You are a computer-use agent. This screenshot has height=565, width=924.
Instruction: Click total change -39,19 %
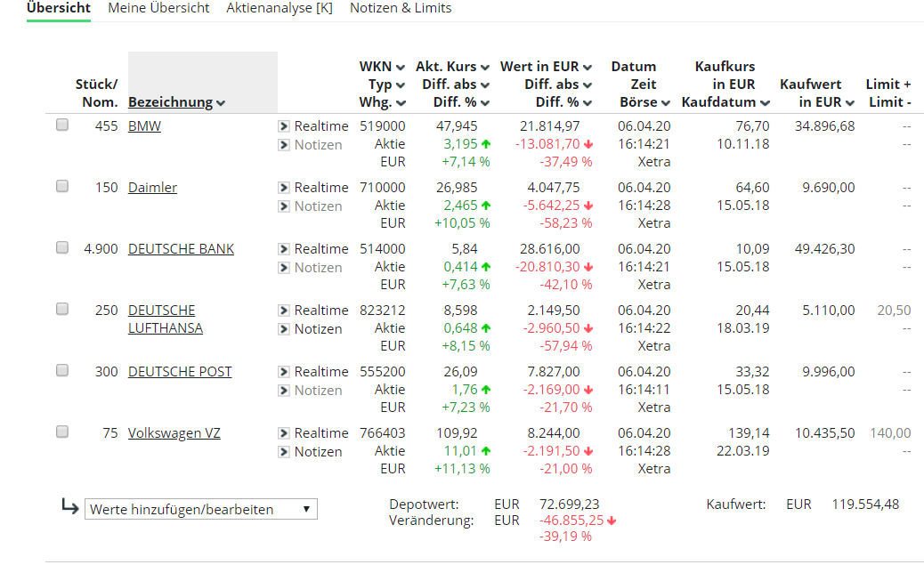[x=565, y=537]
